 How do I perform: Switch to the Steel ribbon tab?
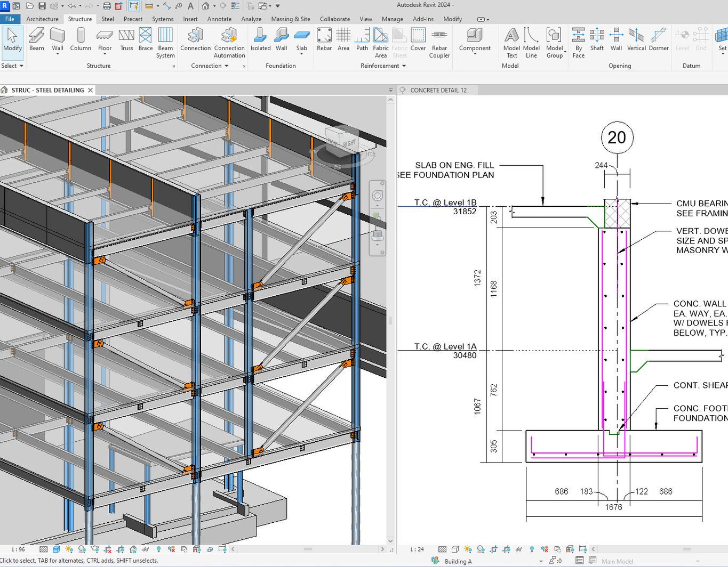(107, 19)
